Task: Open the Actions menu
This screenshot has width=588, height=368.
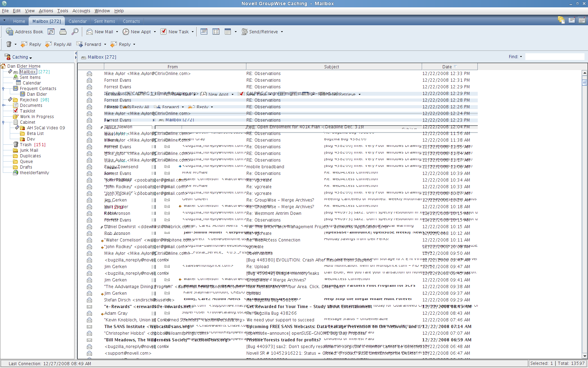Action: coord(46,11)
